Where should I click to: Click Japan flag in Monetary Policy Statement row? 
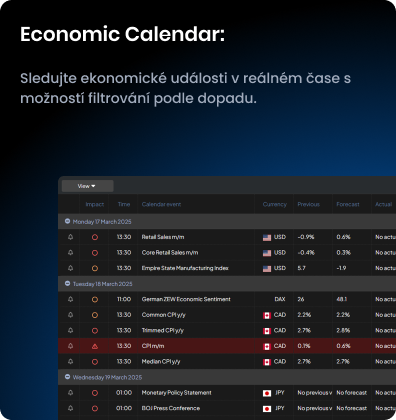tap(267, 393)
